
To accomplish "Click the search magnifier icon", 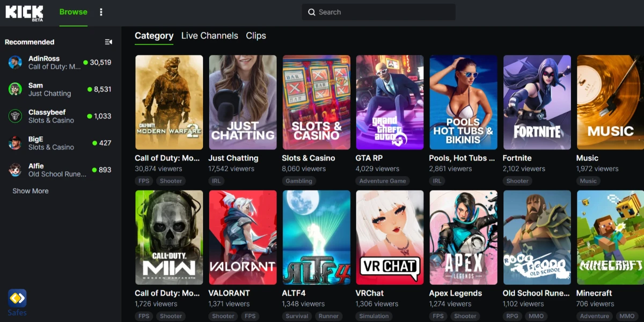I will coord(311,12).
